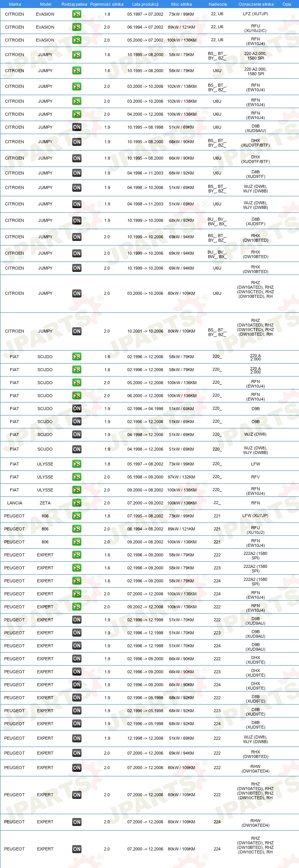Click diesel icon in Expert RHX (DW10BTED) row
The image size is (299, 868).
pyautogui.click(x=76, y=753)
